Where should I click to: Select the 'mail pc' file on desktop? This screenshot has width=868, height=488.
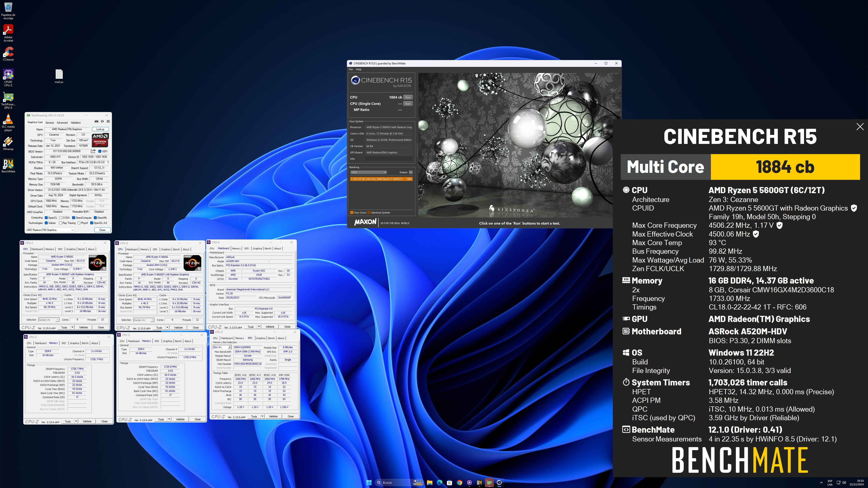[59, 76]
